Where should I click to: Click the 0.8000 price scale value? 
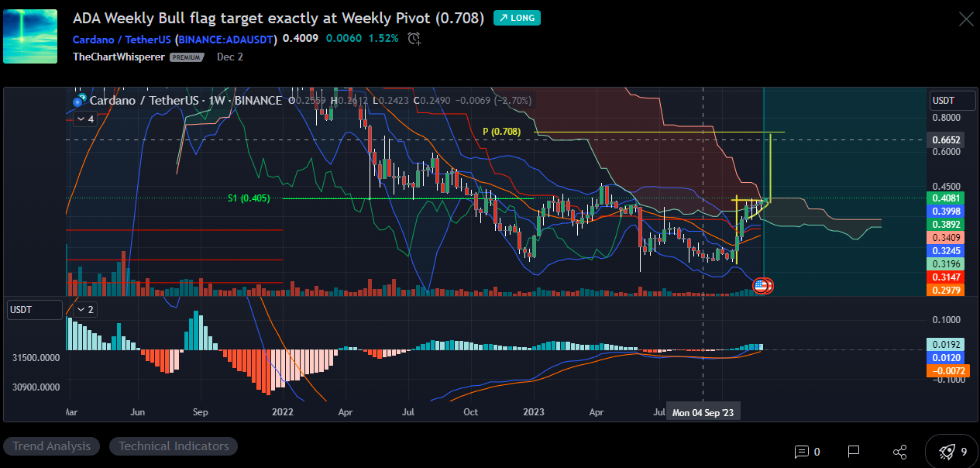(x=946, y=118)
